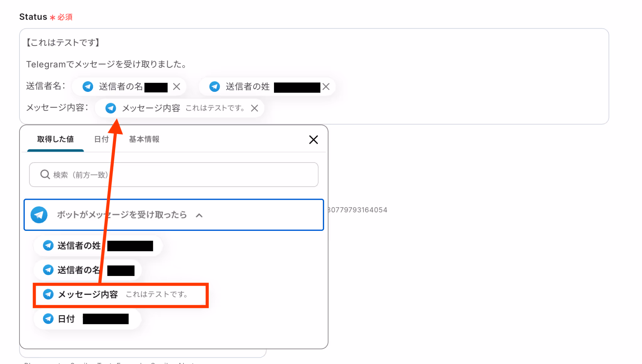Insert 送信者の名 value from list
This screenshot has height=364, width=642.
[78, 270]
